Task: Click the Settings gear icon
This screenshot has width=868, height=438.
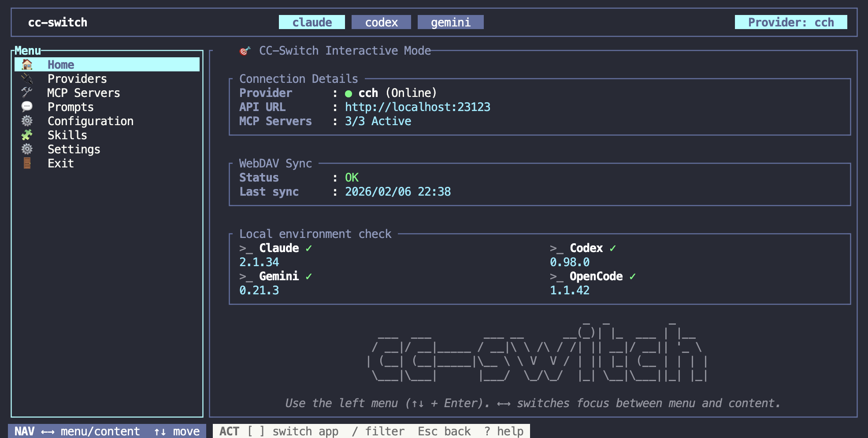Action: pyautogui.click(x=27, y=149)
